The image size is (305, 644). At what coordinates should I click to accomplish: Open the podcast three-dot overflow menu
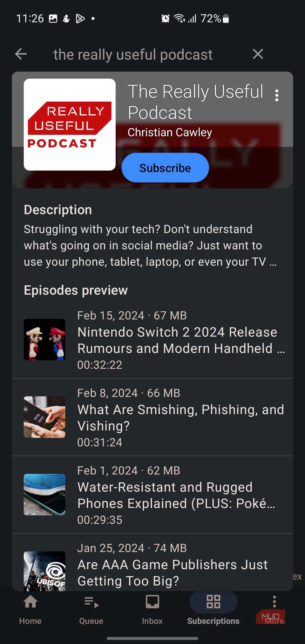[277, 95]
